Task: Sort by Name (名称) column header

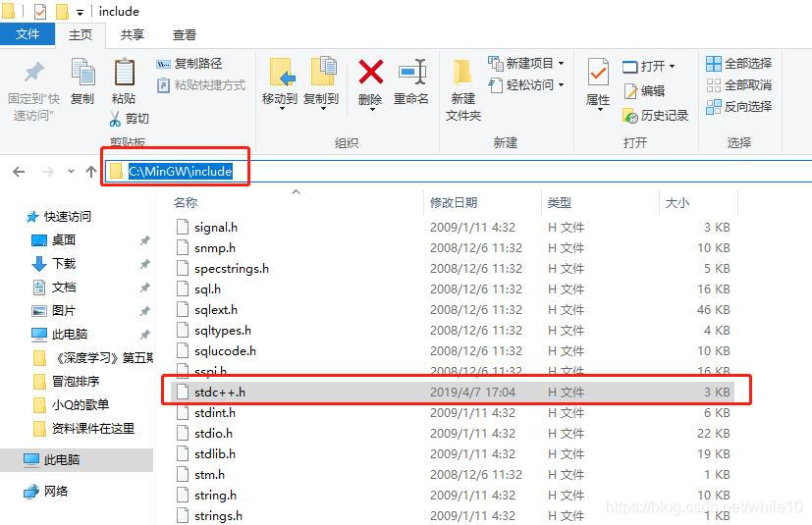Action: (x=186, y=202)
